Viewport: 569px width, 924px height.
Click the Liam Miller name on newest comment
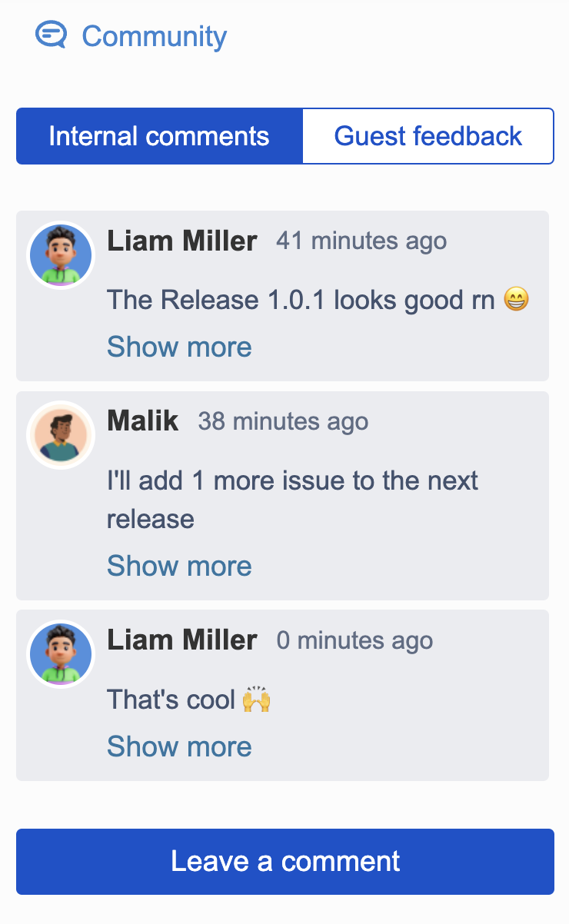coord(182,640)
